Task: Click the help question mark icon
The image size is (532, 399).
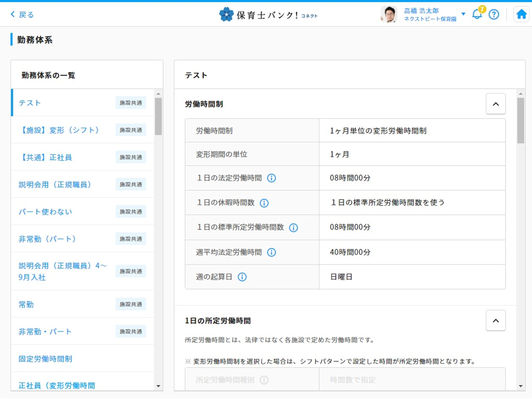Action: pyautogui.click(x=494, y=14)
